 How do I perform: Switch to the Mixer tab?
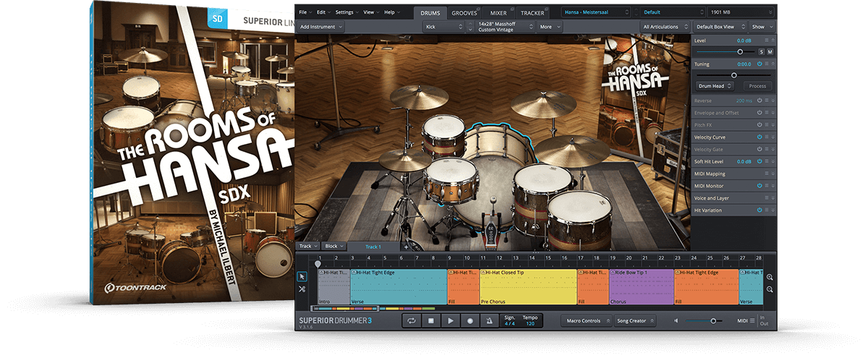[x=498, y=13]
